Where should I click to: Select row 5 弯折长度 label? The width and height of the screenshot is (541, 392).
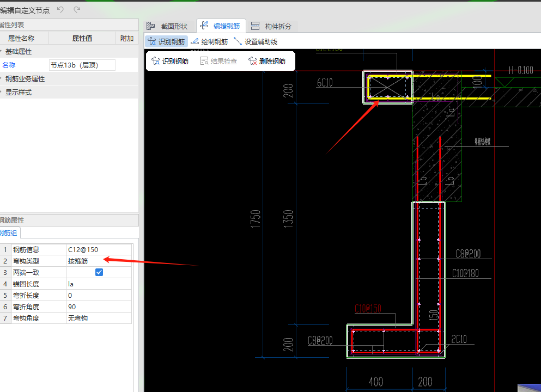(x=26, y=295)
